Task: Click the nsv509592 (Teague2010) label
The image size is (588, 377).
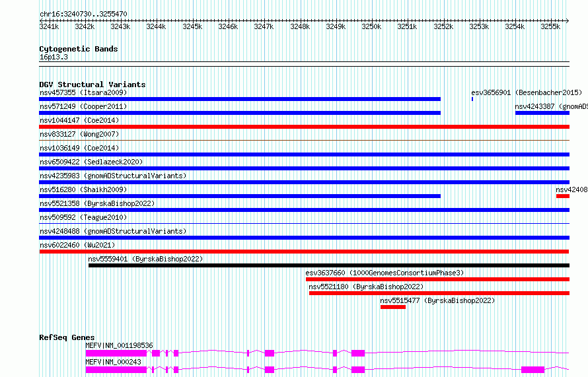Action: coord(83,217)
